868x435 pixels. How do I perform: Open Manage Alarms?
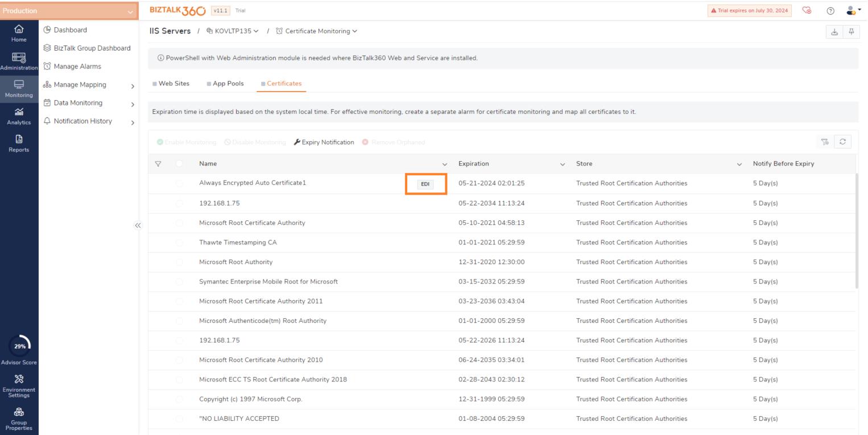[72, 67]
